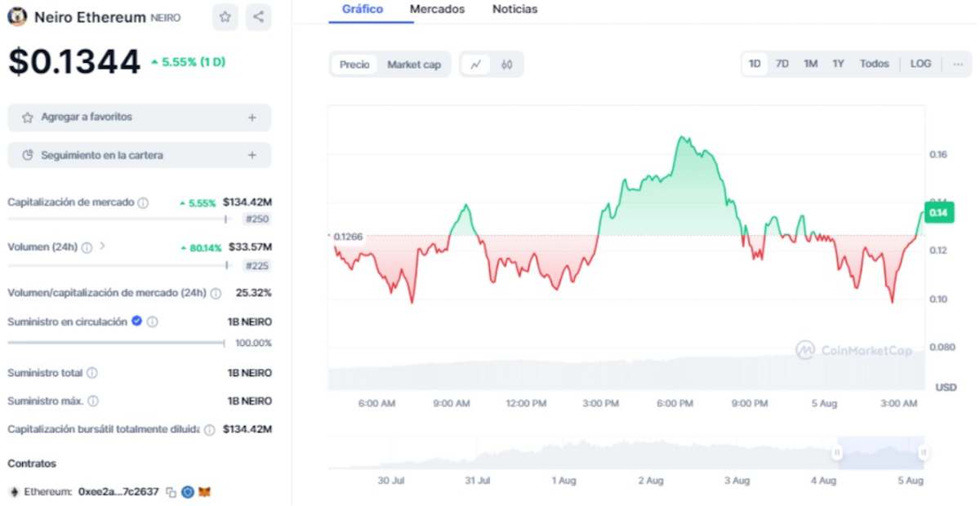Click info icon next to Suministro total
This screenshot has width=980, height=506.
pos(92,373)
